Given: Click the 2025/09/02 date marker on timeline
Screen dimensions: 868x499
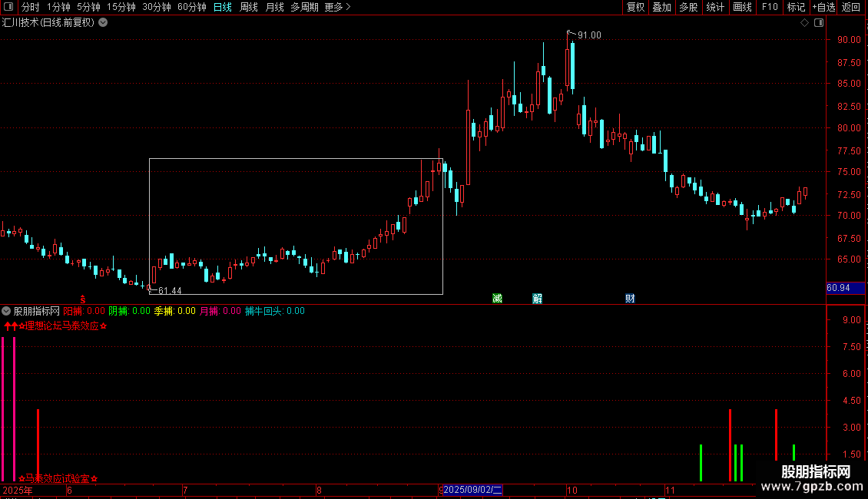Looking at the screenshot, I should [472, 490].
